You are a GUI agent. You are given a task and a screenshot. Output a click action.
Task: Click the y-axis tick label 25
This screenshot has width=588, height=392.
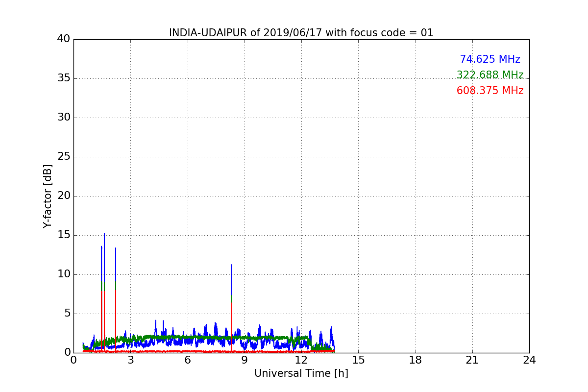click(63, 157)
